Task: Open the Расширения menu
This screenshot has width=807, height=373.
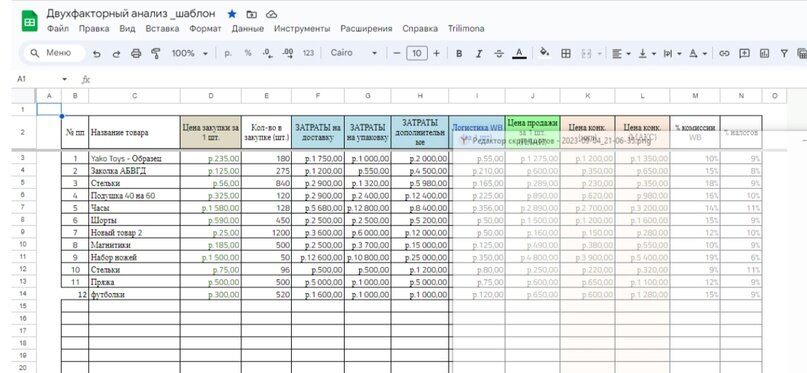Action: coord(366,29)
